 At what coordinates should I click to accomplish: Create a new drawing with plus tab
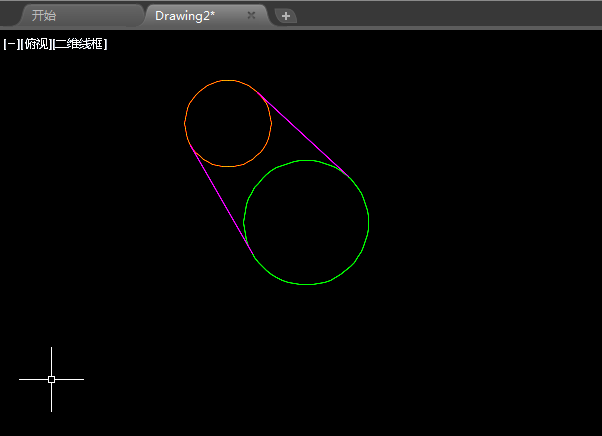pyautogui.click(x=286, y=16)
